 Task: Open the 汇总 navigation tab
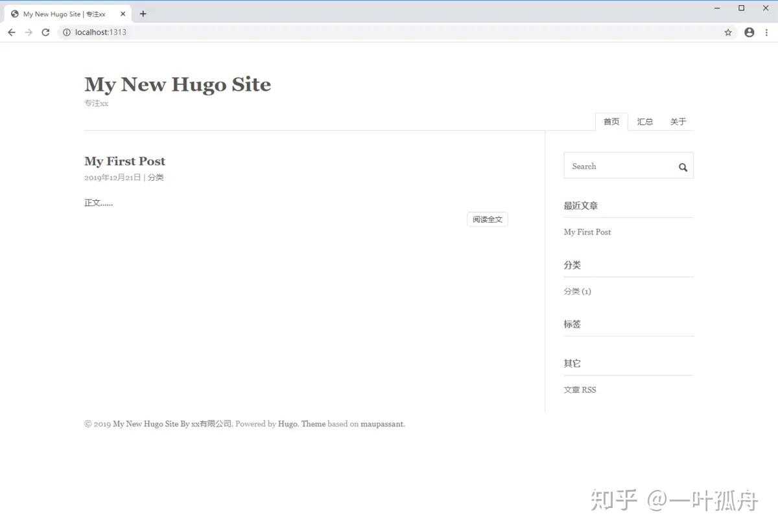(645, 122)
